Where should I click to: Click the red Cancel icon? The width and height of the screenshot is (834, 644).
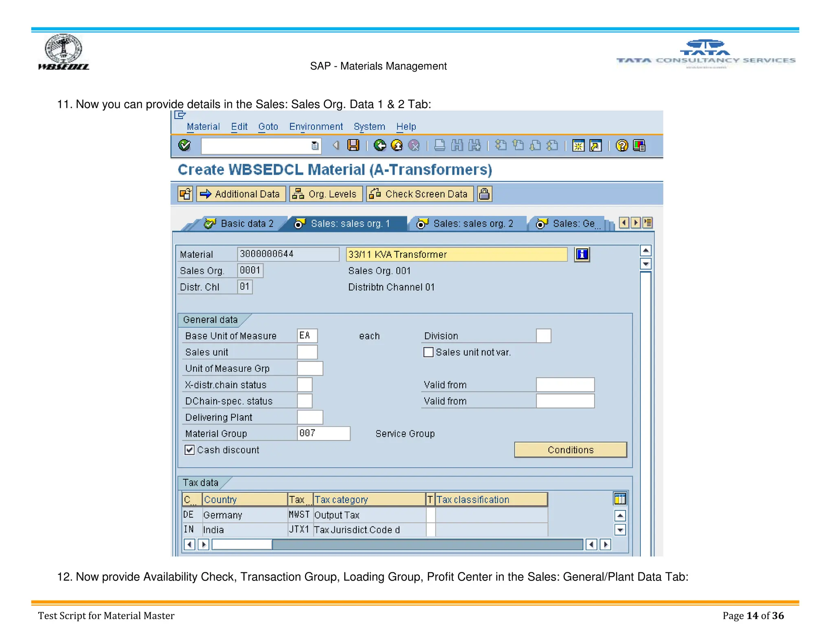[x=414, y=145]
